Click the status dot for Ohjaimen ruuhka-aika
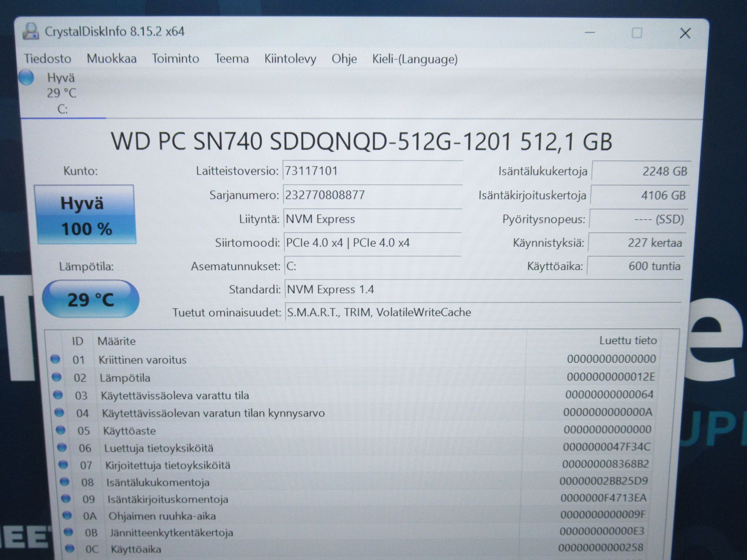The height and width of the screenshot is (560, 747). 67,516
